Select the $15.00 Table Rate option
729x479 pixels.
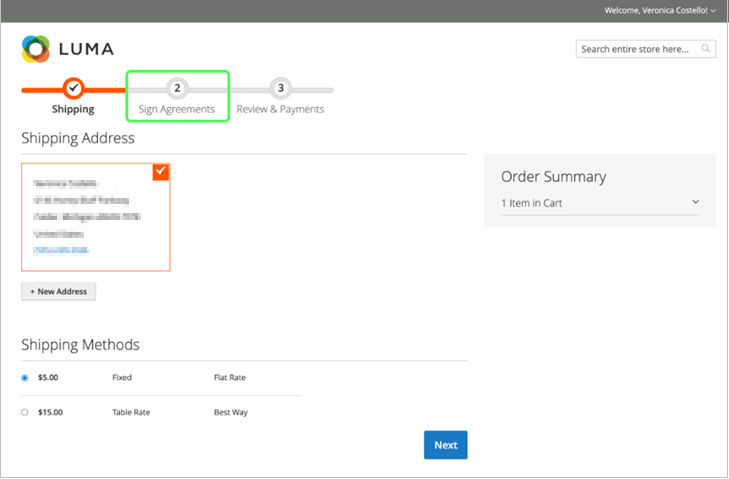pyautogui.click(x=25, y=412)
